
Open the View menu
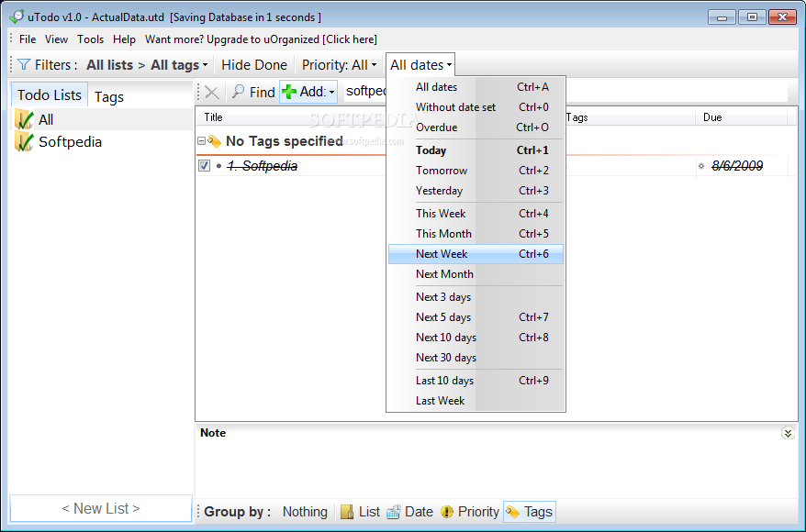(x=56, y=39)
